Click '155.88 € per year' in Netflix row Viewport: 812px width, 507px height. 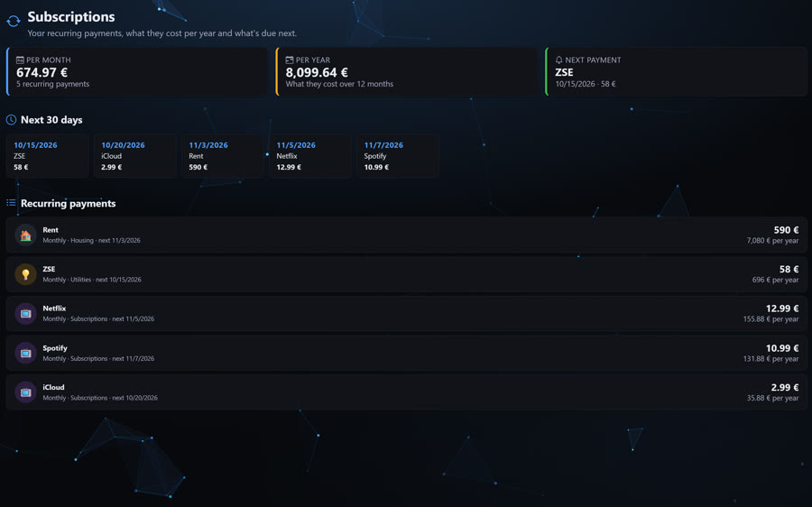771,319
